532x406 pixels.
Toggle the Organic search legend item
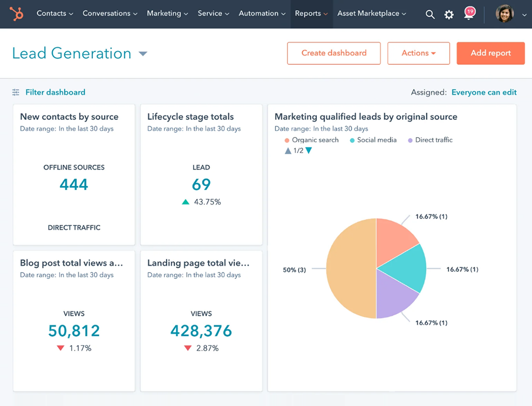click(312, 140)
